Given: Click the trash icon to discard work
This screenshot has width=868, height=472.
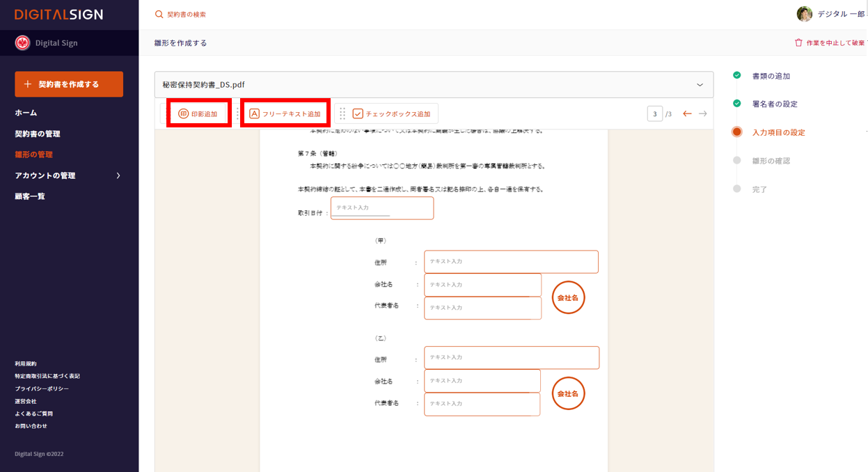Looking at the screenshot, I should tap(798, 43).
